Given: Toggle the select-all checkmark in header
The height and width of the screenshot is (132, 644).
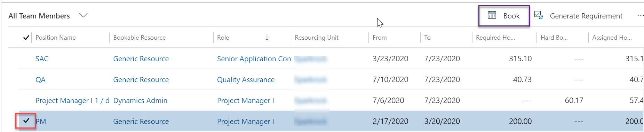Looking at the screenshot, I should pos(26,38).
